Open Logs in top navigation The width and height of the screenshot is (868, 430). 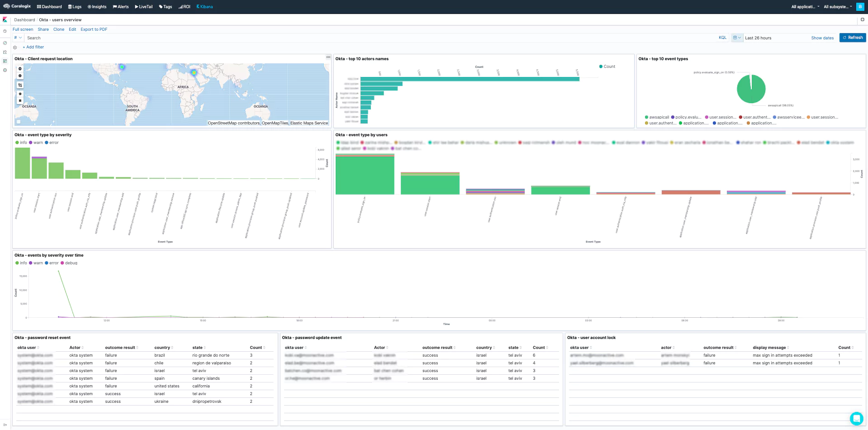(75, 7)
